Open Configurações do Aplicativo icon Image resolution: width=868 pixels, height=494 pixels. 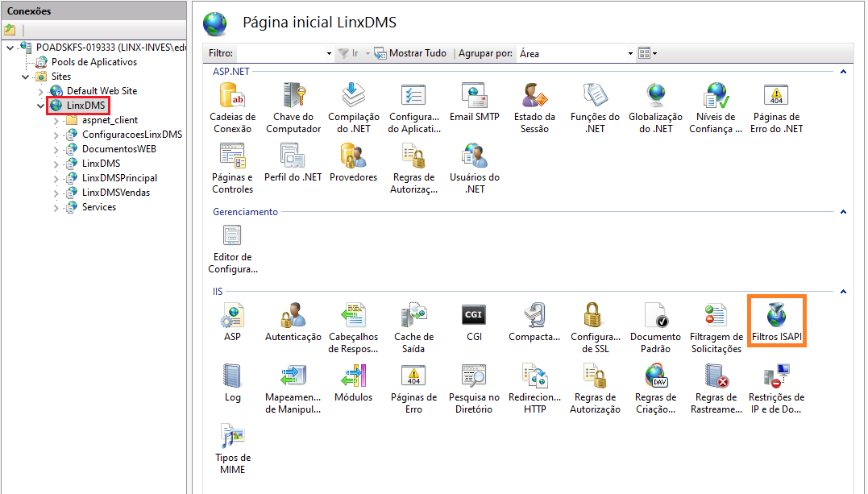pos(414,108)
